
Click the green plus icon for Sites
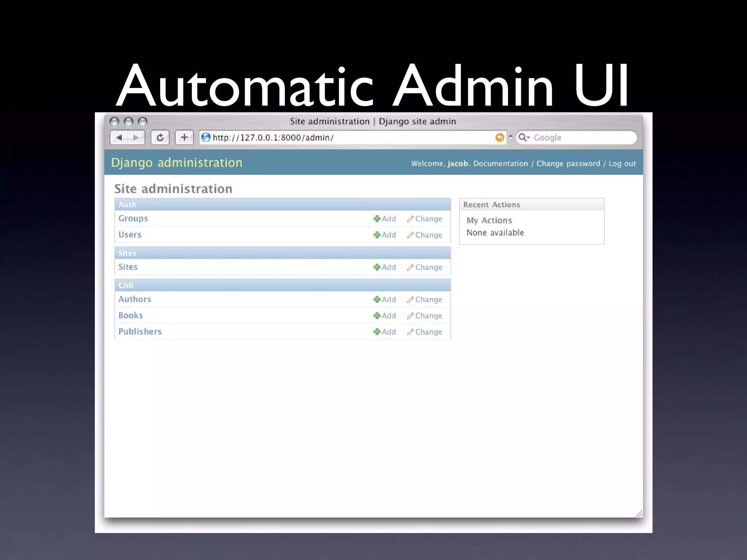click(377, 267)
